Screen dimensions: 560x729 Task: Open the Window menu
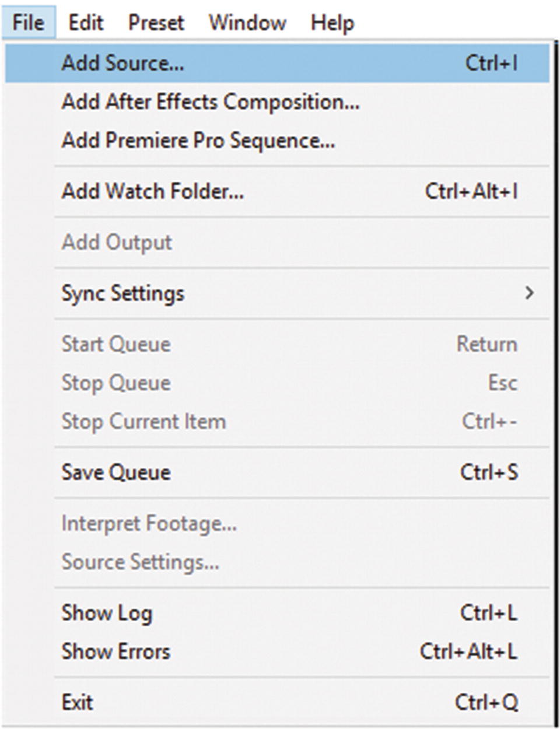click(247, 23)
